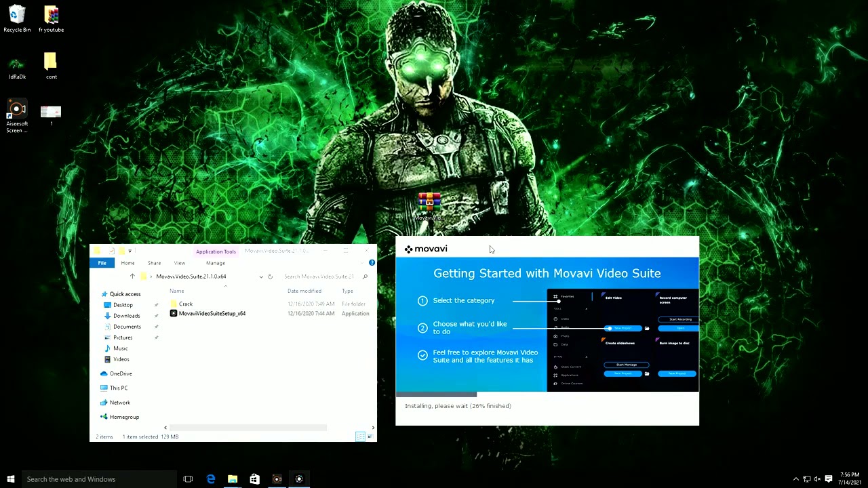The width and height of the screenshot is (868, 488).
Task: Select the Aiseesoft Screen Recorder desktop shortcut
Action: (17, 115)
